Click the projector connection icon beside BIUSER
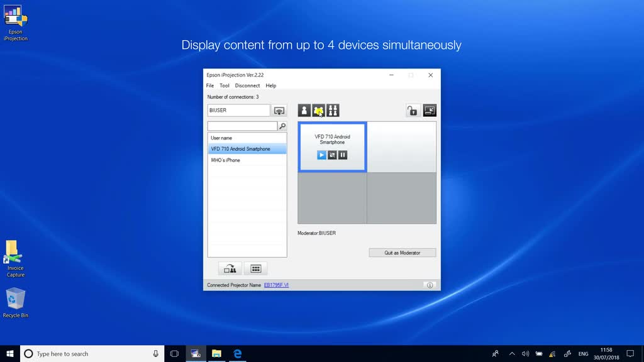644x362 pixels. click(279, 111)
